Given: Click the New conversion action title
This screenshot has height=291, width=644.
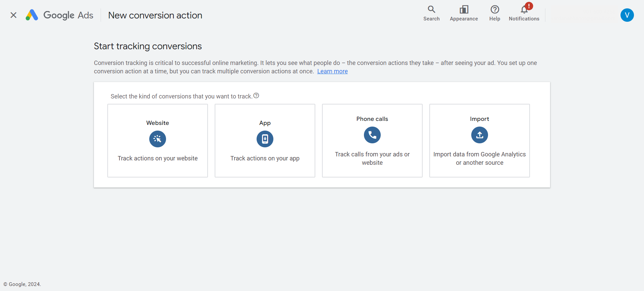Looking at the screenshot, I should (x=155, y=15).
